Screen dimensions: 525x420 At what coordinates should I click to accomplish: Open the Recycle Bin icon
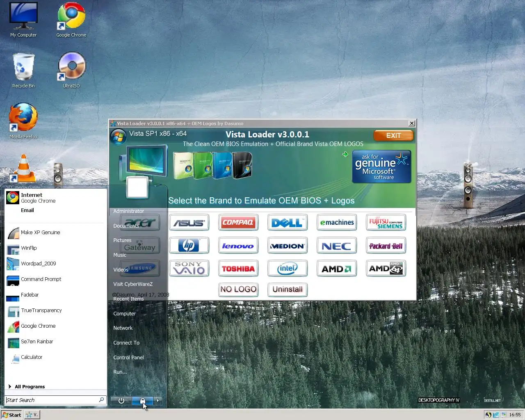point(23,71)
